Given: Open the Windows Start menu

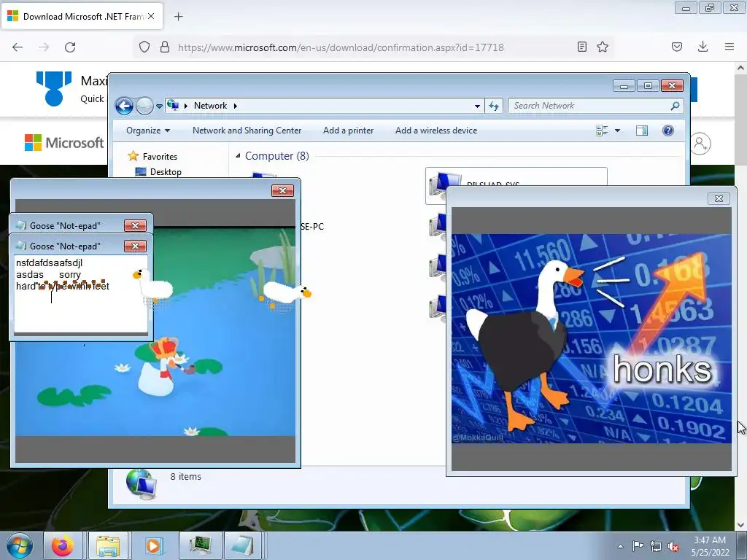Looking at the screenshot, I should point(19,545).
